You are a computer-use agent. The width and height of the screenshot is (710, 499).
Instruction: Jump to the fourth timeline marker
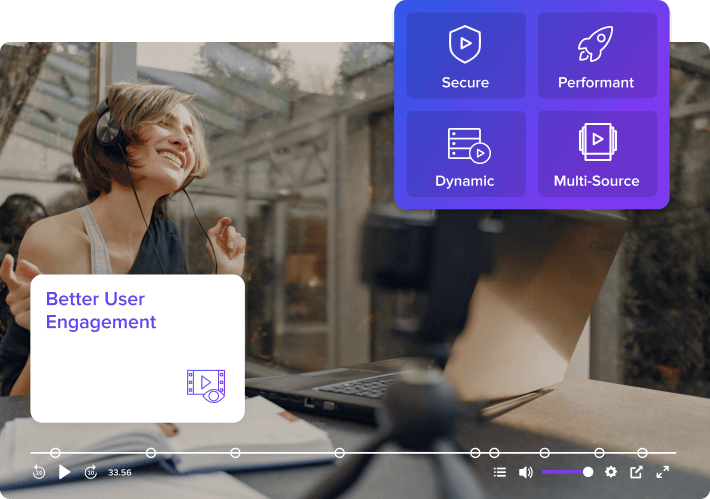[x=340, y=452]
